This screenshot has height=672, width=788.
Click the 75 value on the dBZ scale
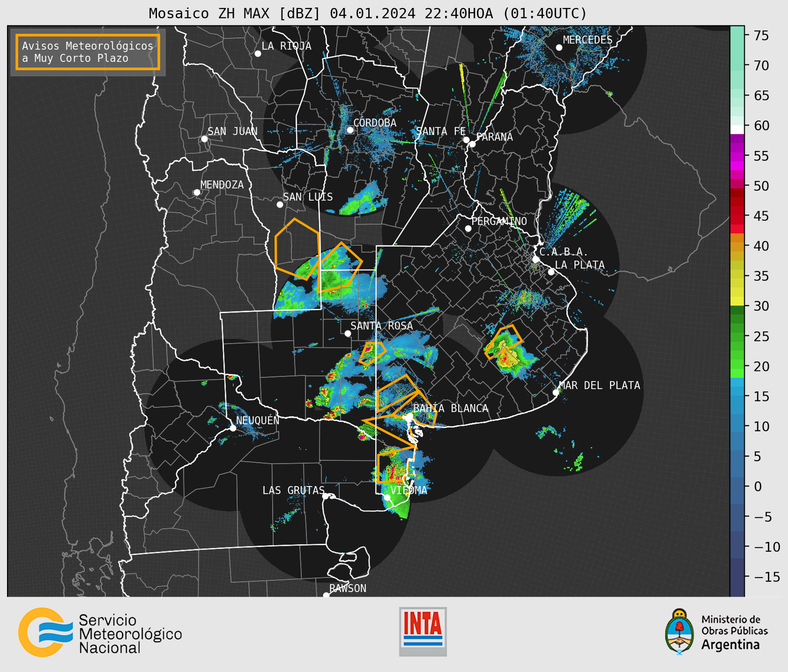pos(761,36)
